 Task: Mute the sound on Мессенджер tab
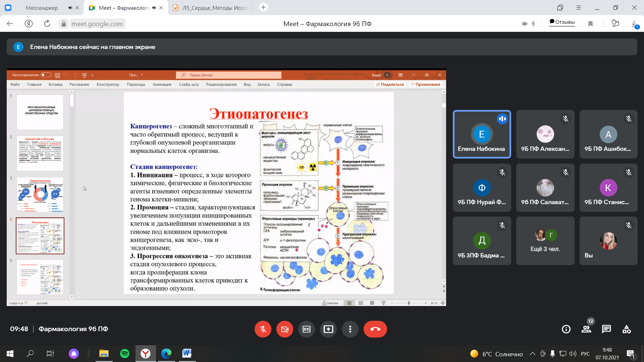pos(70,8)
